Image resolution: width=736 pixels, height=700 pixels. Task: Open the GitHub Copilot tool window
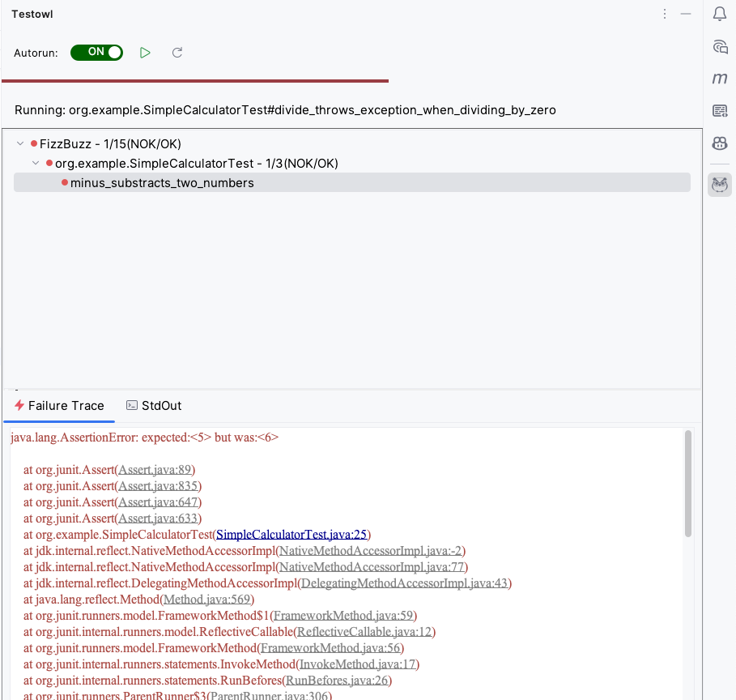(720, 143)
